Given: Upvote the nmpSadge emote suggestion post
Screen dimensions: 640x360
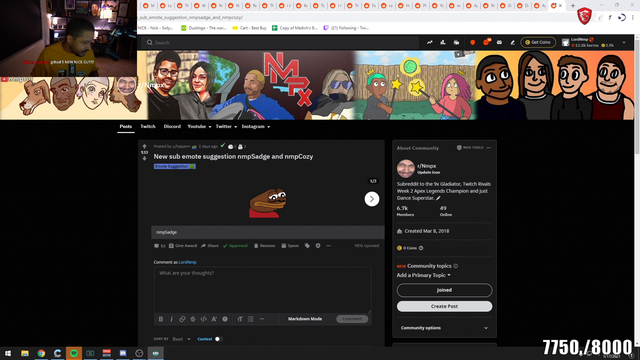Looking at the screenshot, I should pyautogui.click(x=144, y=146).
